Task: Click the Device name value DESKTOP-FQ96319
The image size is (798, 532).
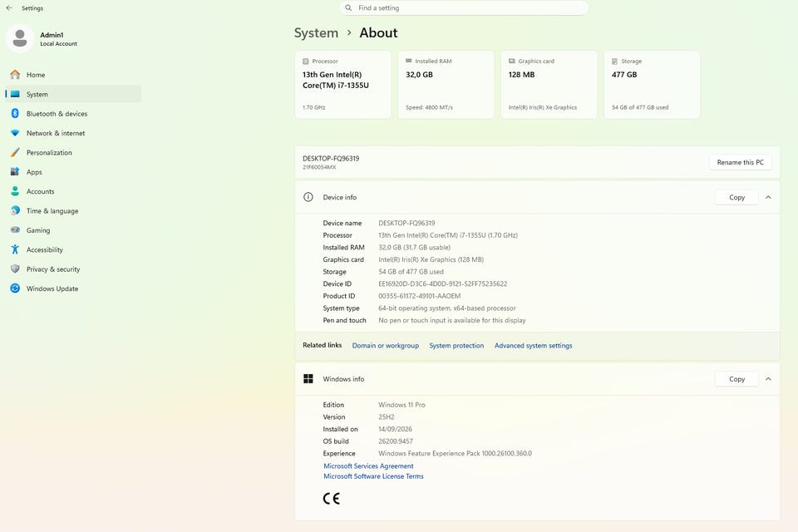Action: click(406, 223)
